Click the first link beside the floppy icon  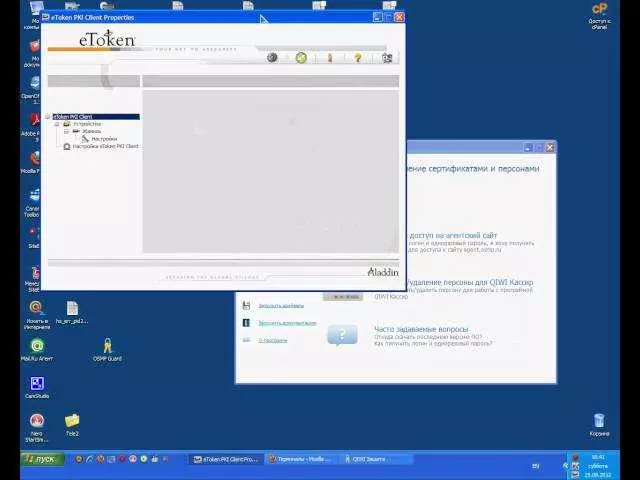pyautogui.click(x=281, y=305)
